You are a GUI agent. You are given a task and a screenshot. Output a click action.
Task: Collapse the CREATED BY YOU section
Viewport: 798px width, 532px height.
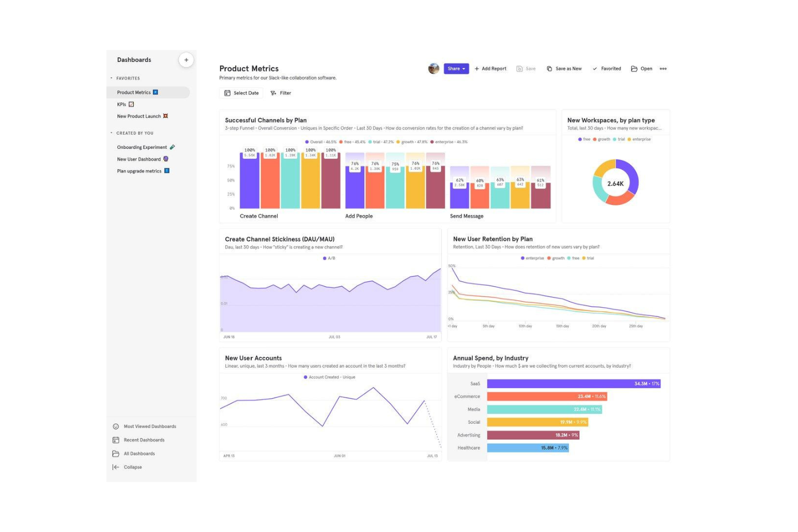pos(112,133)
